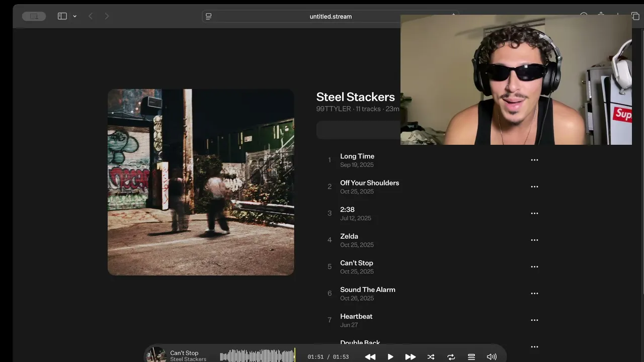This screenshot has width=644, height=362.
Task: Click Can't Stop title in player bar
Action: point(184,353)
